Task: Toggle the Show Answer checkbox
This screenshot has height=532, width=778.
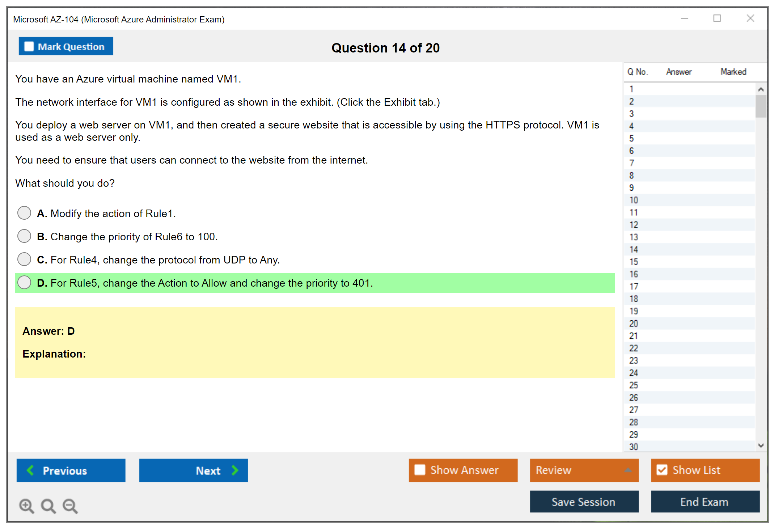Action: [x=420, y=470]
